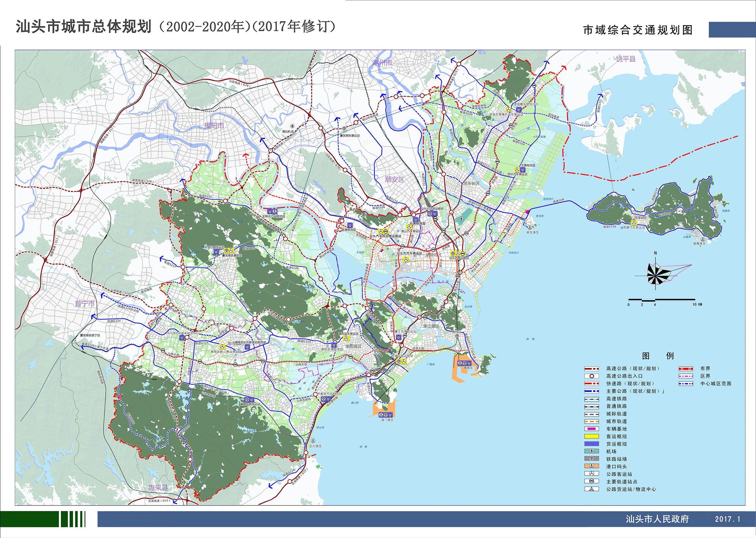The image size is (756, 538).
Task: Click the 潮阳城区 label on the map
Action: pyautogui.click(x=353, y=346)
